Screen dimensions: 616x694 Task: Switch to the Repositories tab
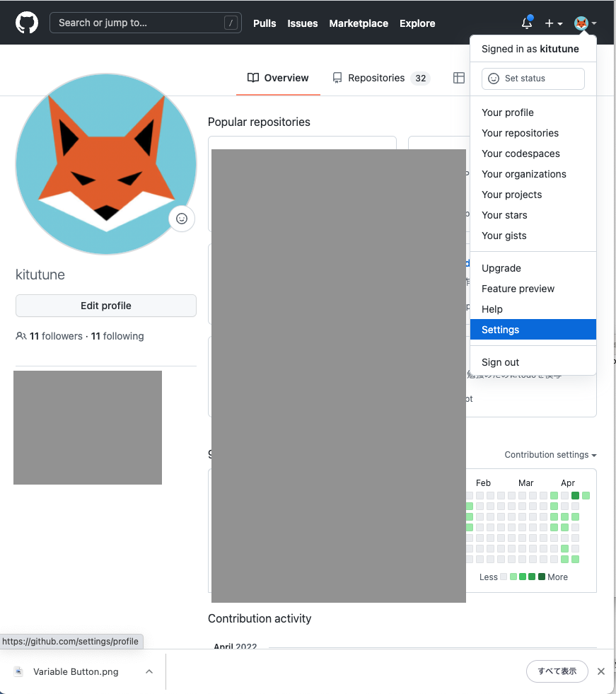(377, 78)
